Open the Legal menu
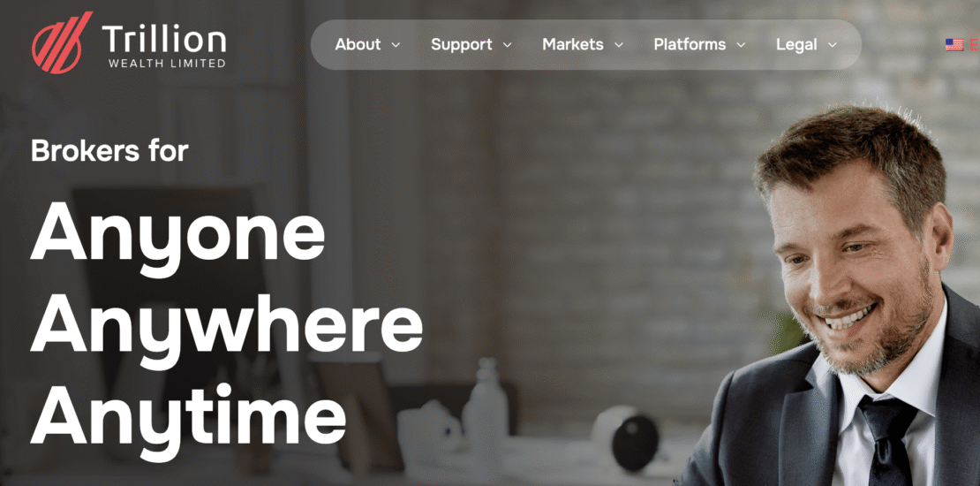Image resolution: width=980 pixels, height=486 pixels. (796, 44)
